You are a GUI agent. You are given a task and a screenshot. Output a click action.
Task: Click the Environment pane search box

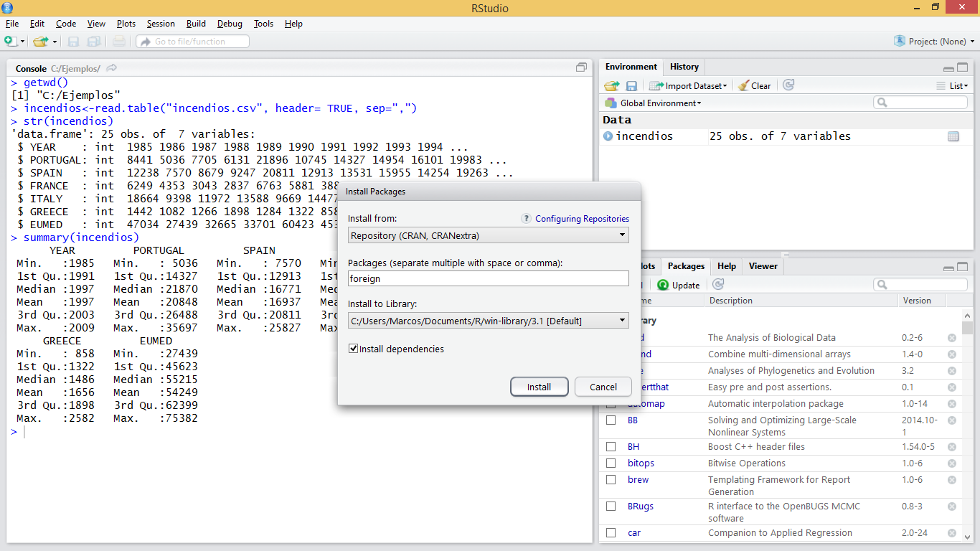coord(920,103)
